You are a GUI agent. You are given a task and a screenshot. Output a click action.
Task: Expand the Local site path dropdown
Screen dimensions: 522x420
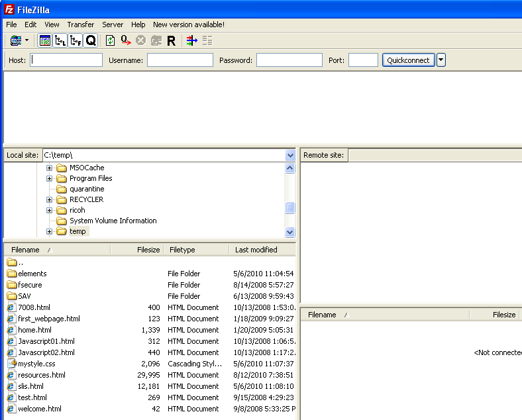290,155
